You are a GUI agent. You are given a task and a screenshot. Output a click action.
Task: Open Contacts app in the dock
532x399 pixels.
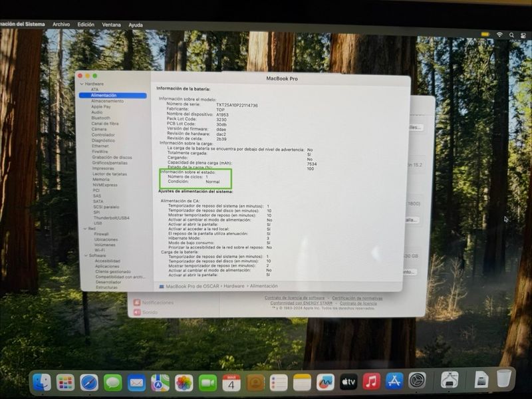pos(255,383)
